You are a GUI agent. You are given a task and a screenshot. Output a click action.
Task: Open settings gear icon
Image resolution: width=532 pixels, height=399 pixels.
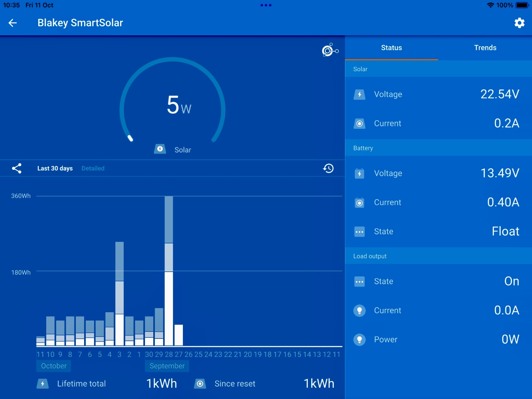[x=519, y=23]
